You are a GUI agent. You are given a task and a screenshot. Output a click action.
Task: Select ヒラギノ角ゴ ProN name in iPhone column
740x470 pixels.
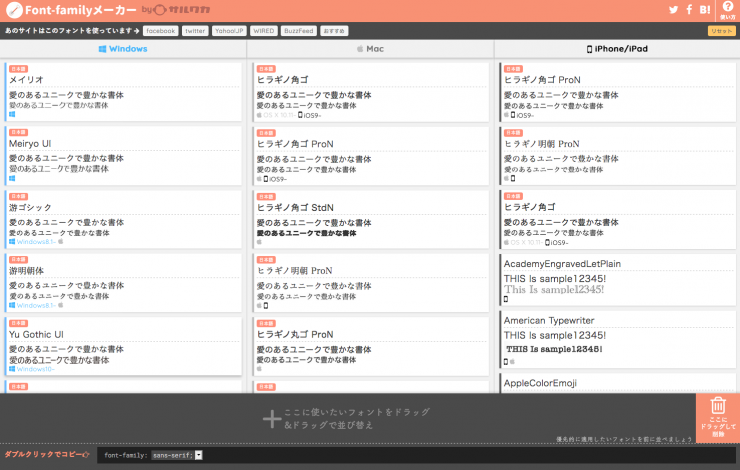(542, 80)
